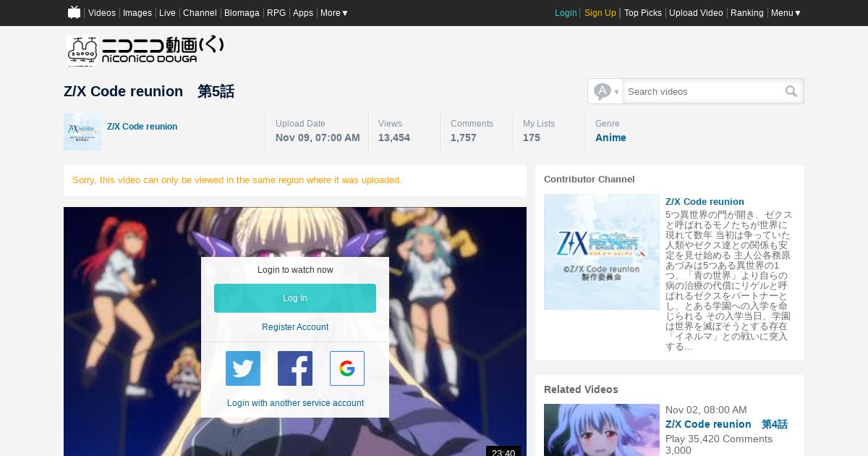The image size is (868, 456).
Task: Open the Ranking page
Action: click(x=747, y=13)
